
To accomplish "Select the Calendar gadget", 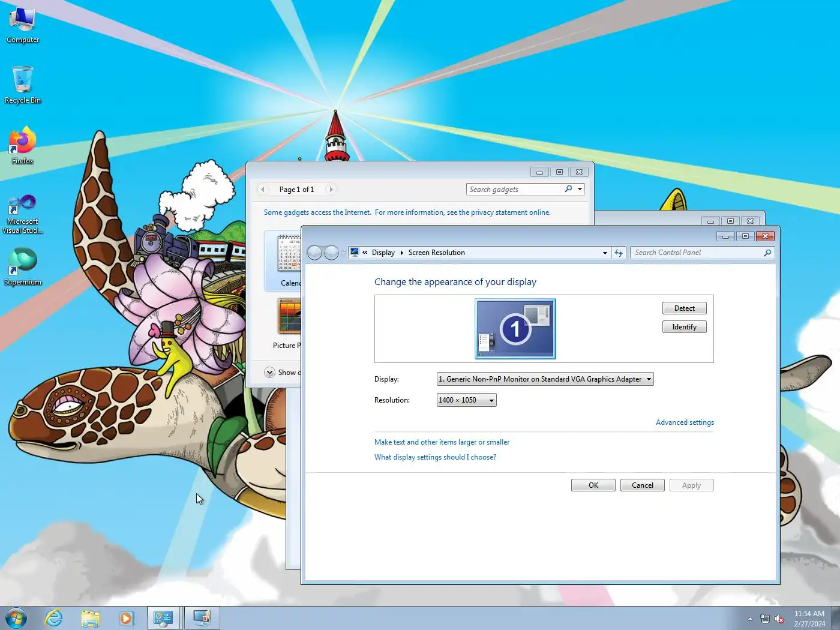I will 283,261.
